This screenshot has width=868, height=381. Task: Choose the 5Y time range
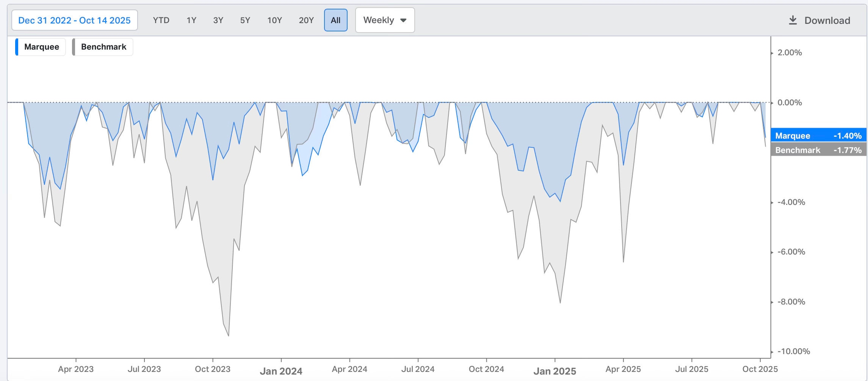[x=245, y=20]
